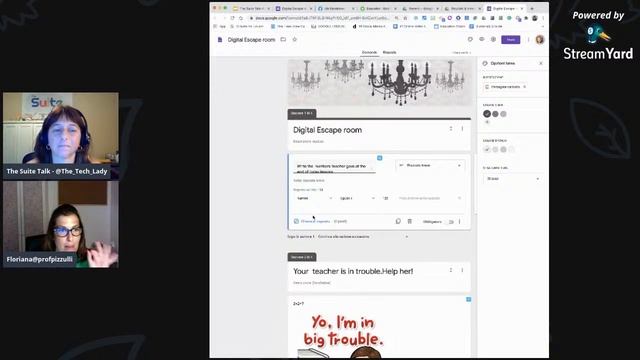
Task: Click the validation number value field
Action: [x=386, y=198]
